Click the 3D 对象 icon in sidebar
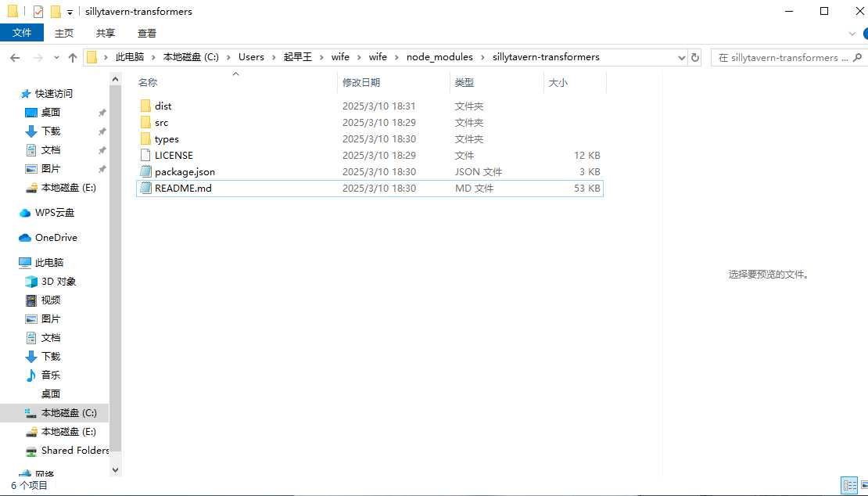The height and width of the screenshot is (496, 868). 31,281
